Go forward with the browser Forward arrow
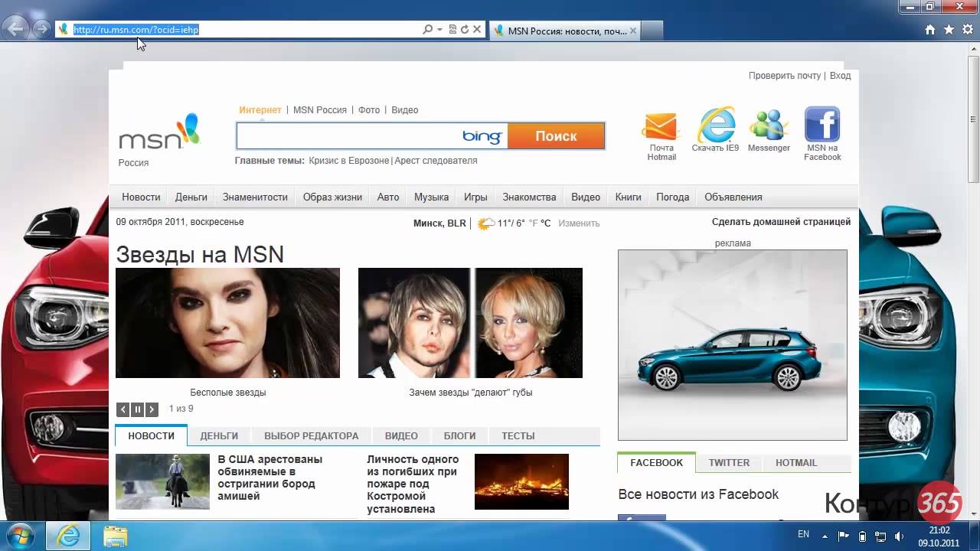Image resolution: width=980 pixels, height=551 pixels. click(41, 29)
